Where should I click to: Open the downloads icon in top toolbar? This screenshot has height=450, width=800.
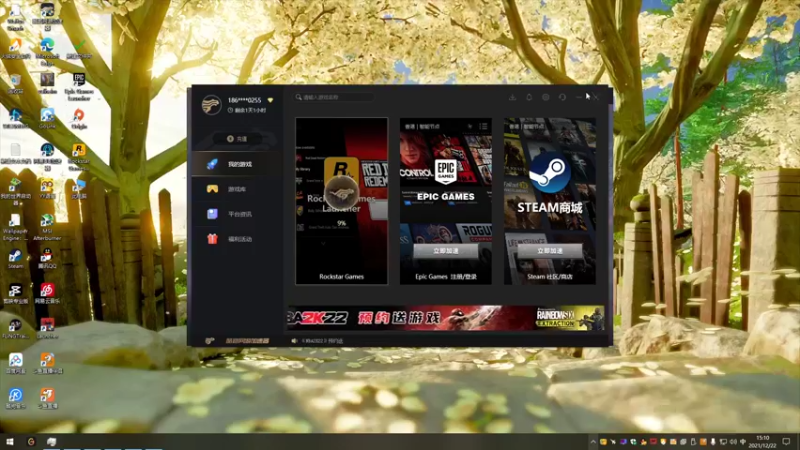point(512,97)
